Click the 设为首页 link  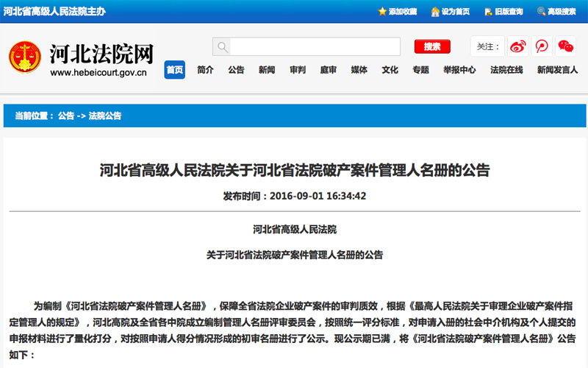(x=456, y=12)
